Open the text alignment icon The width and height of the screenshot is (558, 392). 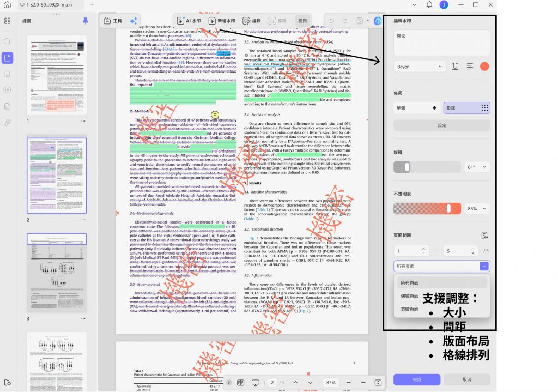(x=470, y=67)
